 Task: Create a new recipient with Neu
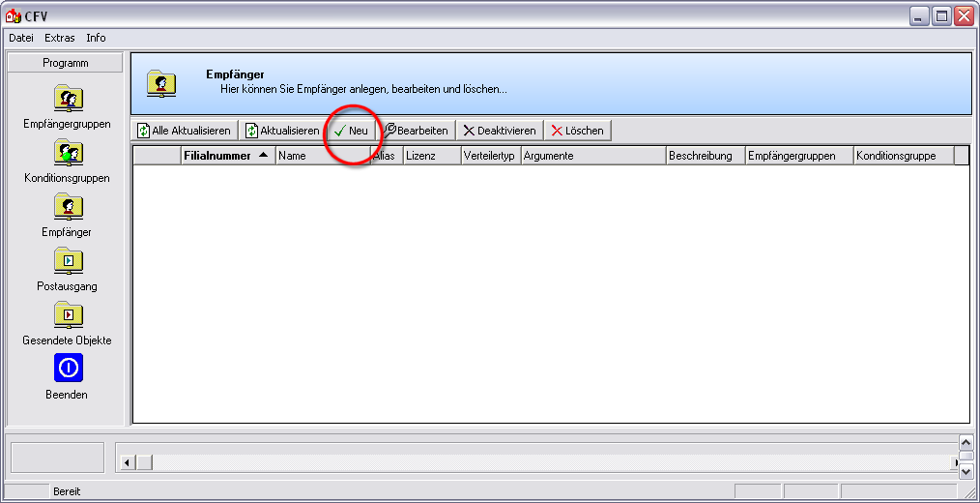click(351, 131)
